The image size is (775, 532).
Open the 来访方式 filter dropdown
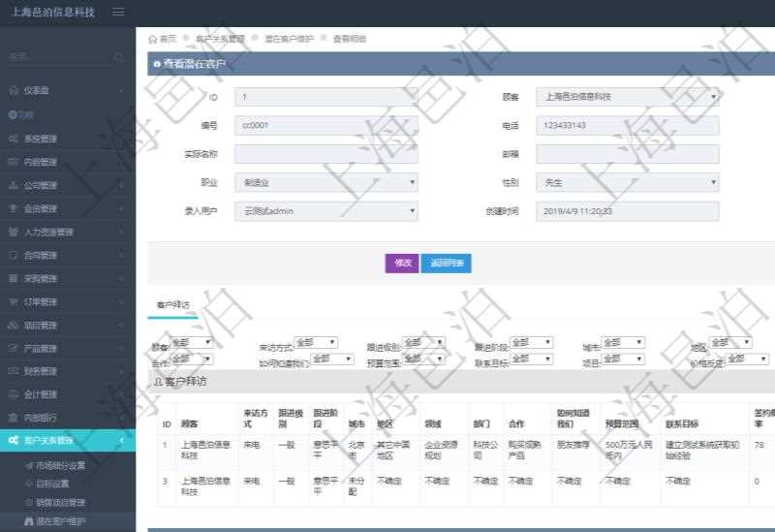click(316, 342)
